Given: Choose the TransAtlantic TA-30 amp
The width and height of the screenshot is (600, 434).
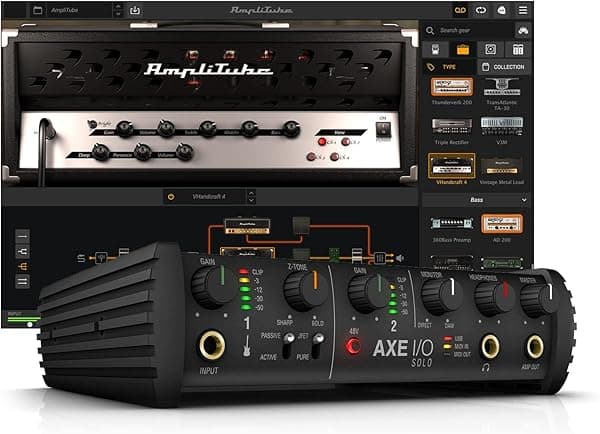Looking at the screenshot, I should coord(502,87).
